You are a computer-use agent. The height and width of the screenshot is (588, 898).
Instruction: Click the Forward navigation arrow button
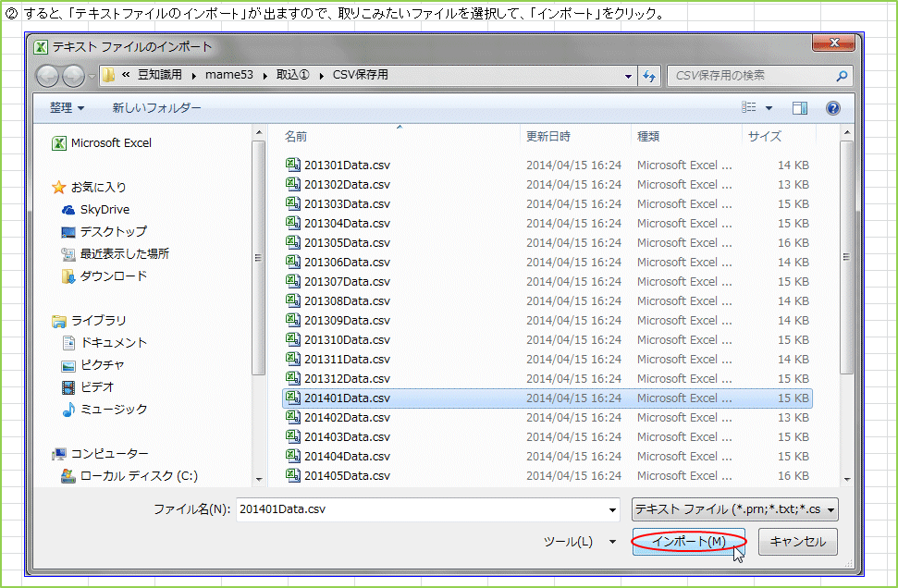73,76
